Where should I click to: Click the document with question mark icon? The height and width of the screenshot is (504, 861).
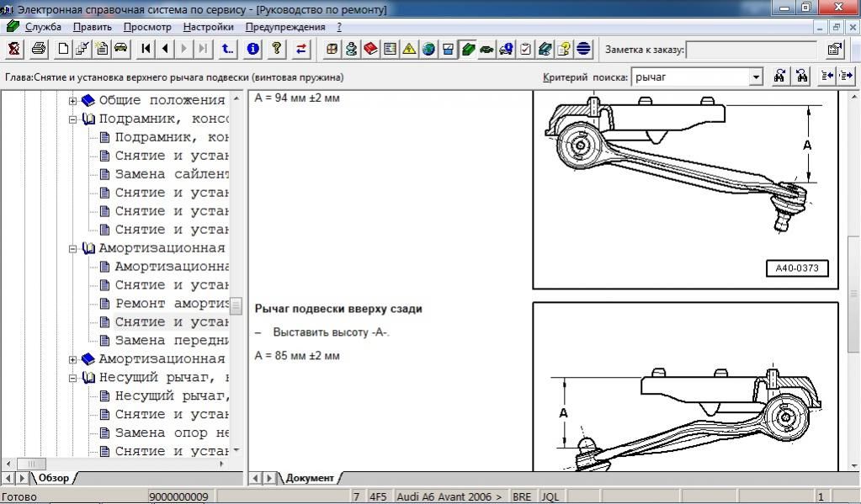click(x=564, y=50)
